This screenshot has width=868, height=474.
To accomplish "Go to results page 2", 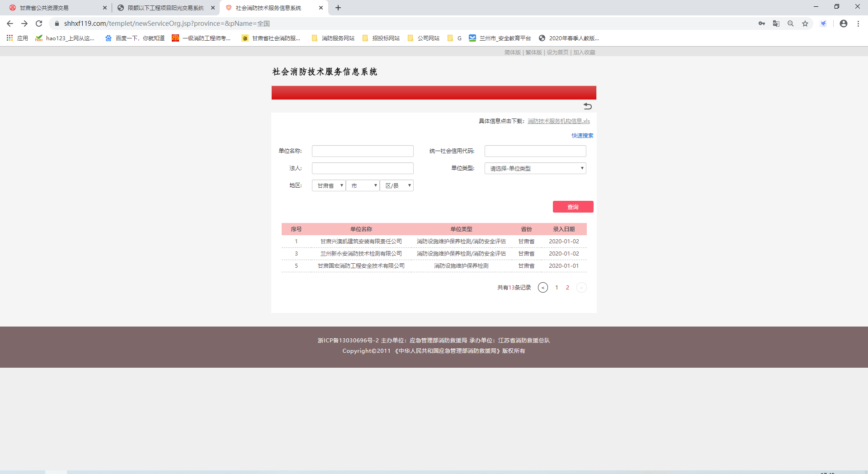I will tap(567, 288).
